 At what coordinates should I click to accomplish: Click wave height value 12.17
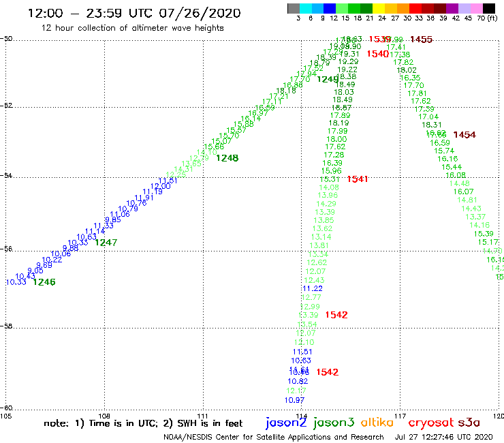pos(296,391)
